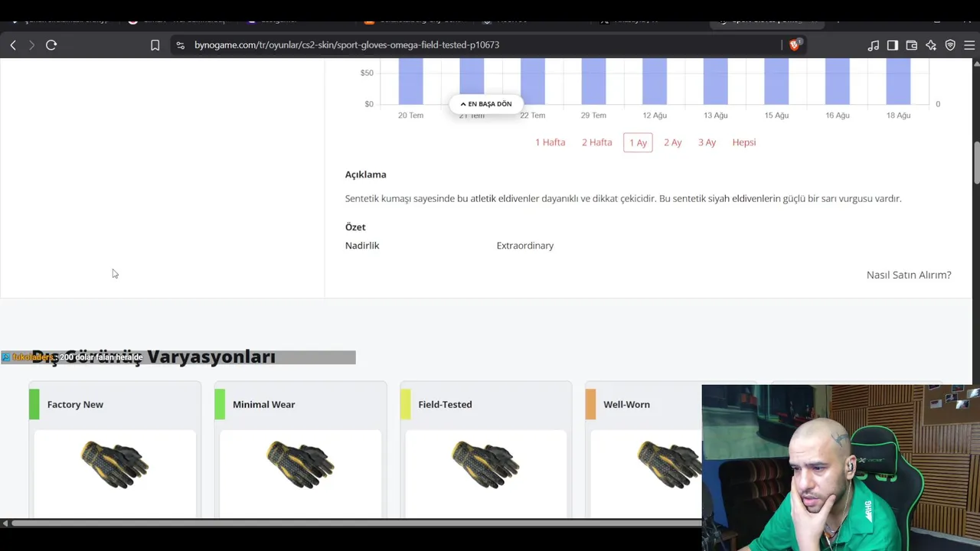Click the Well-Worn gloves image
This screenshot has width=980, height=551.
(669, 465)
